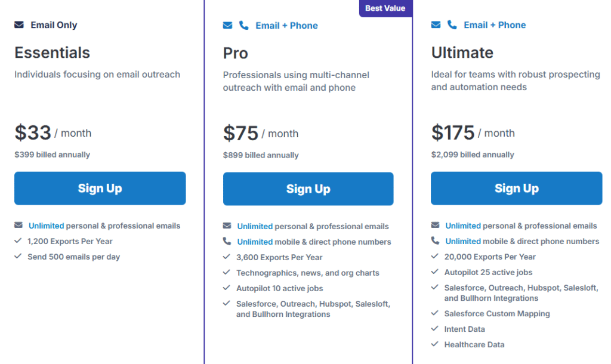Click the checkmark beside 3,600 Exports Per Year

click(x=226, y=258)
